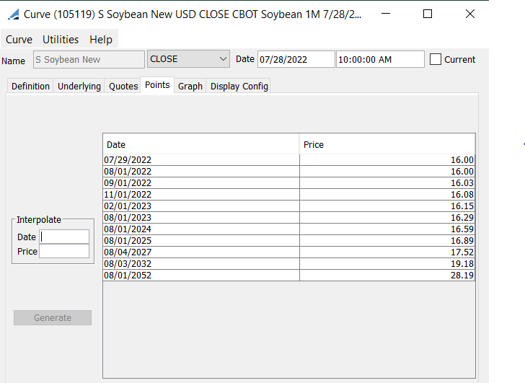Click the 10:00:00 AM time field

click(x=380, y=59)
